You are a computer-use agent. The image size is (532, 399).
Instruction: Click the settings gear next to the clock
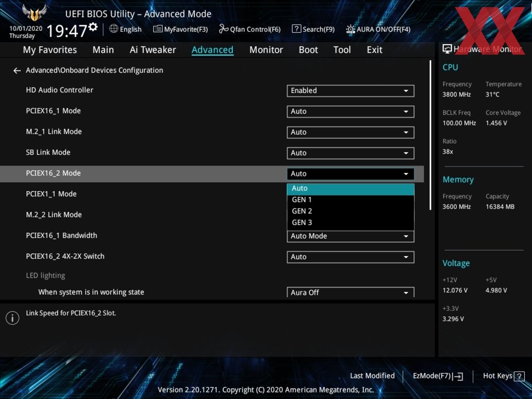(93, 27)
